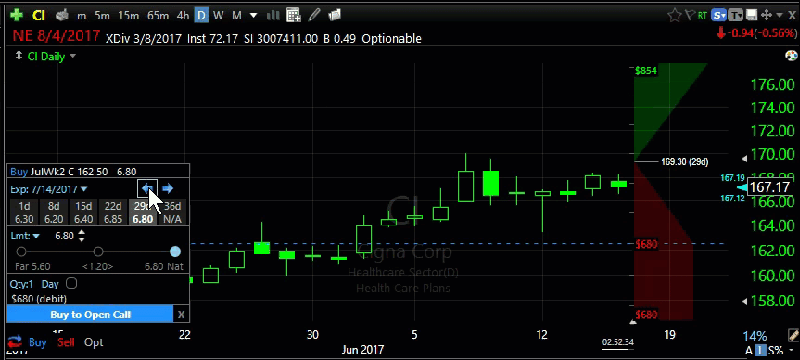Set price slider to Far 5.60 point
The width and height of the screenshot is (800, 360).
pyautogui.click(x=21, y=251)
